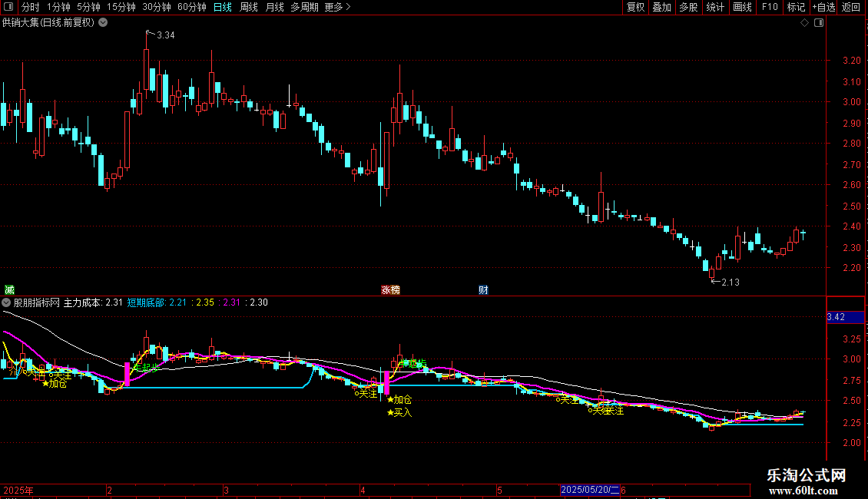The image size is (868, 499).
Task: Toggle the left sidebar panel icon
Action: click(8, 7)
